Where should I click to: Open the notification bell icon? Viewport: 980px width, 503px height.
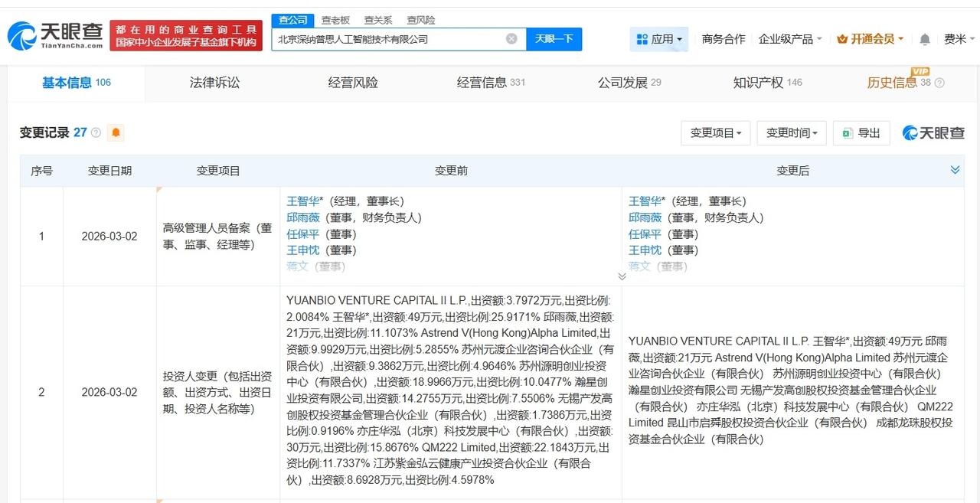pos(924,38)
